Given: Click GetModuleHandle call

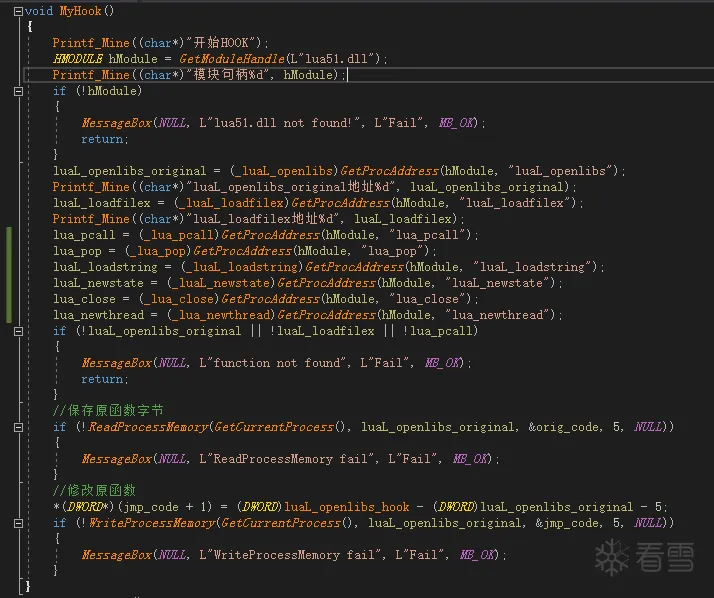Looking at the screenshot, I should [x=232, y=59].
